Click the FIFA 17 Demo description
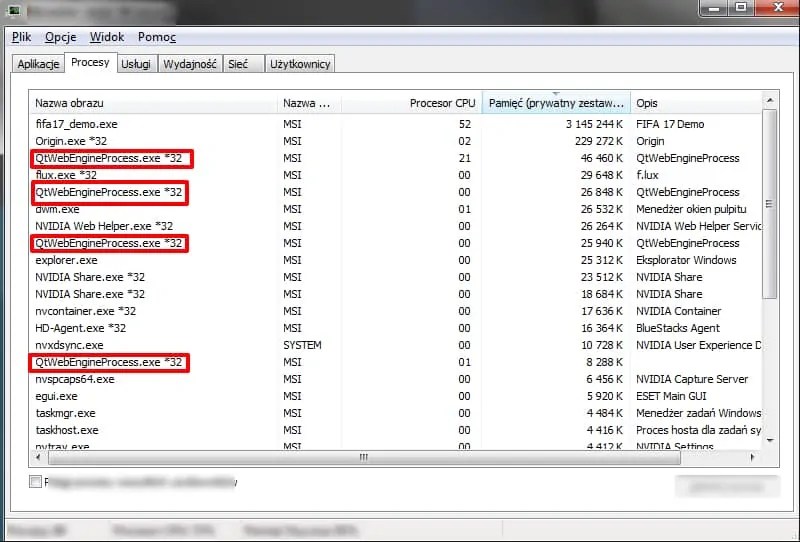 [670, 124]
